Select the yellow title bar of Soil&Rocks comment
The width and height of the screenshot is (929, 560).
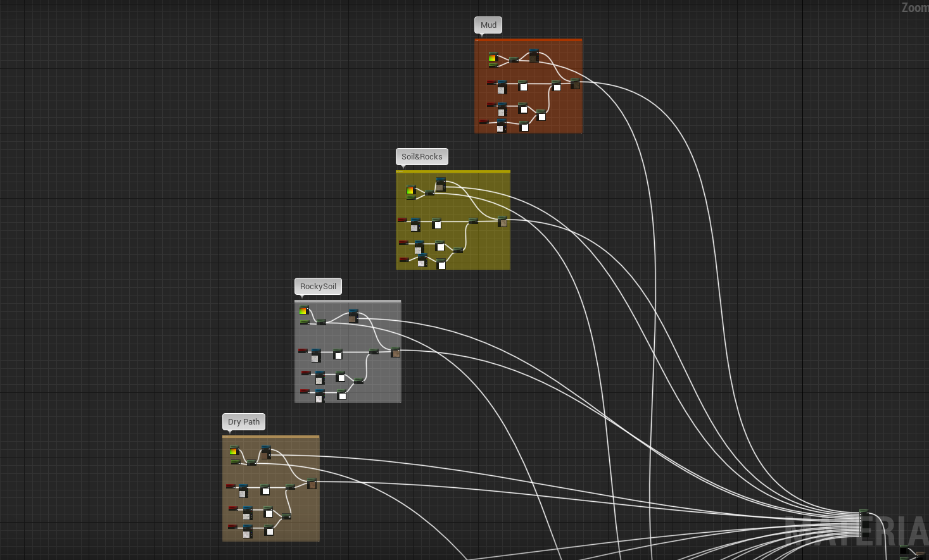click(453, 171)
